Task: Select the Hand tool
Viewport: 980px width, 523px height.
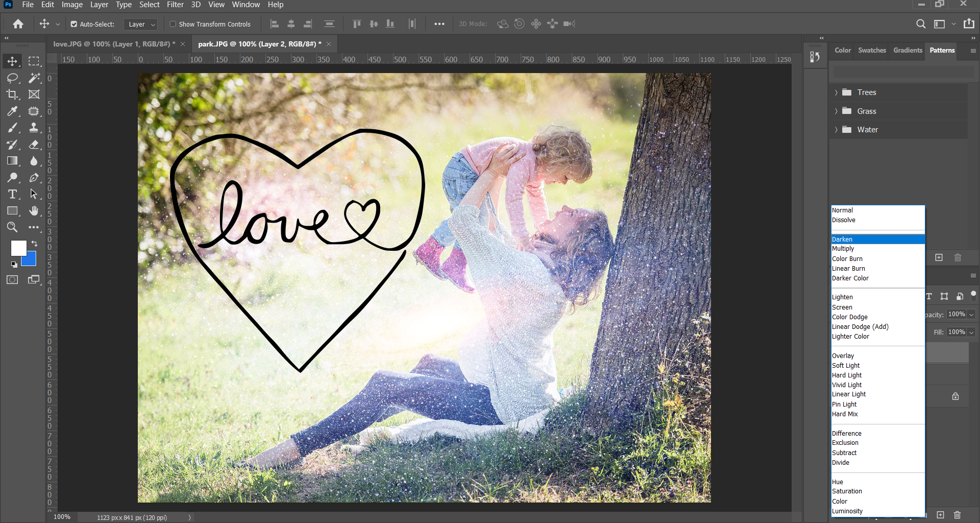Action: [x=34, y=210]
